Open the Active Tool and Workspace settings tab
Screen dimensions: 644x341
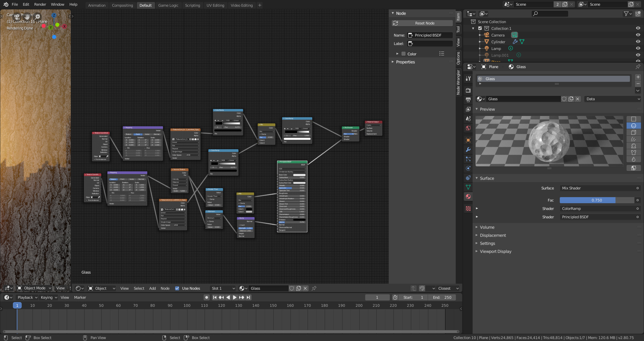point(468,78)
